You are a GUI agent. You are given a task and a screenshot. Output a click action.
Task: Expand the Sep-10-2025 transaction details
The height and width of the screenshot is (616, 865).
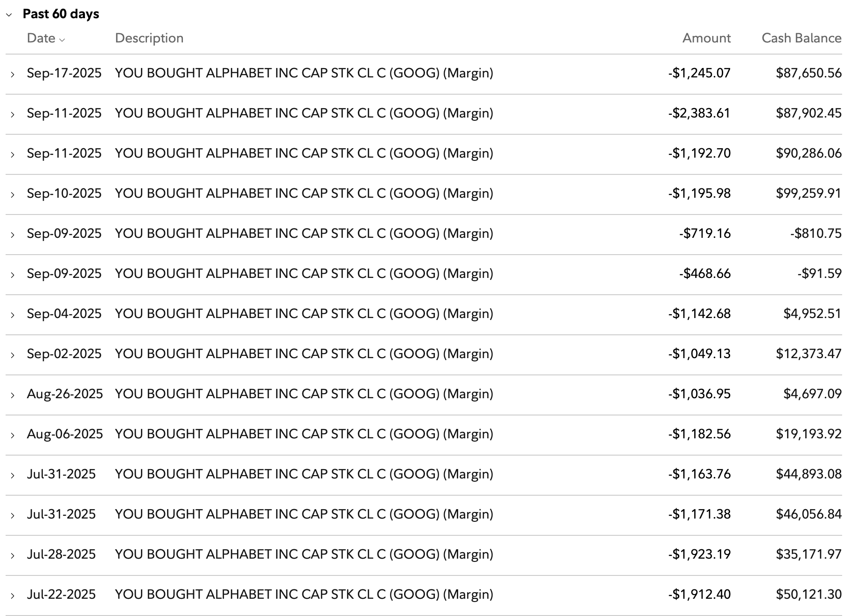point(12,193)
